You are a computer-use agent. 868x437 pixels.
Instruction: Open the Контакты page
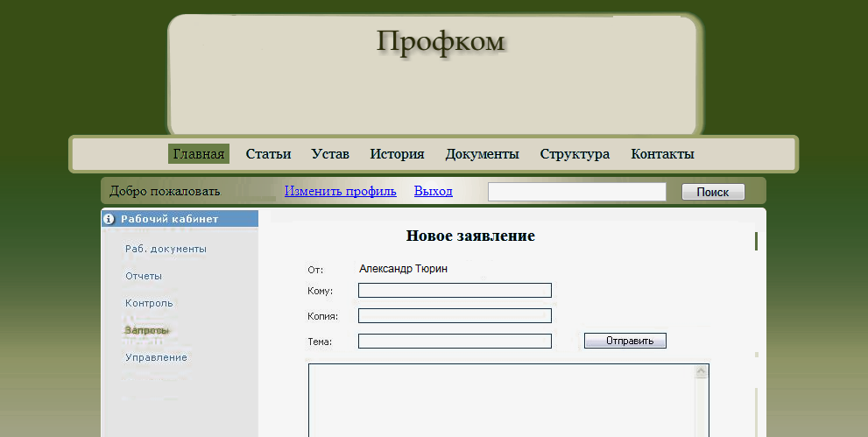tap(663, 154)
